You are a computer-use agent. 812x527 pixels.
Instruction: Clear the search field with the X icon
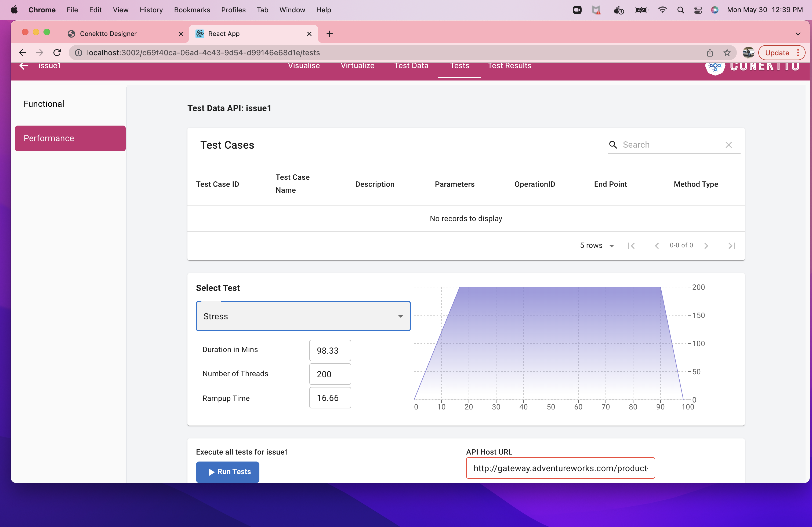(x=728, y=145)
